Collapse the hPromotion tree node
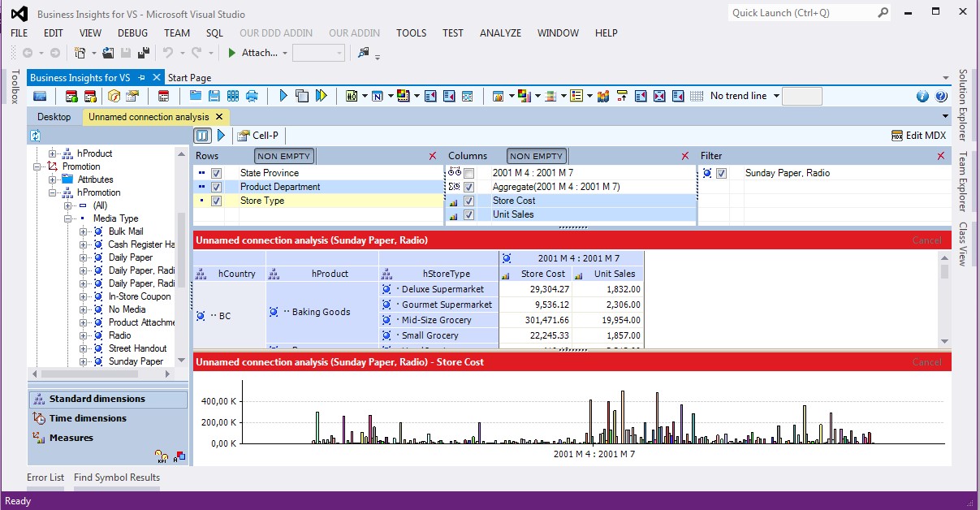The height and width of the screenshot is (510, 980). tap(53, 192)
